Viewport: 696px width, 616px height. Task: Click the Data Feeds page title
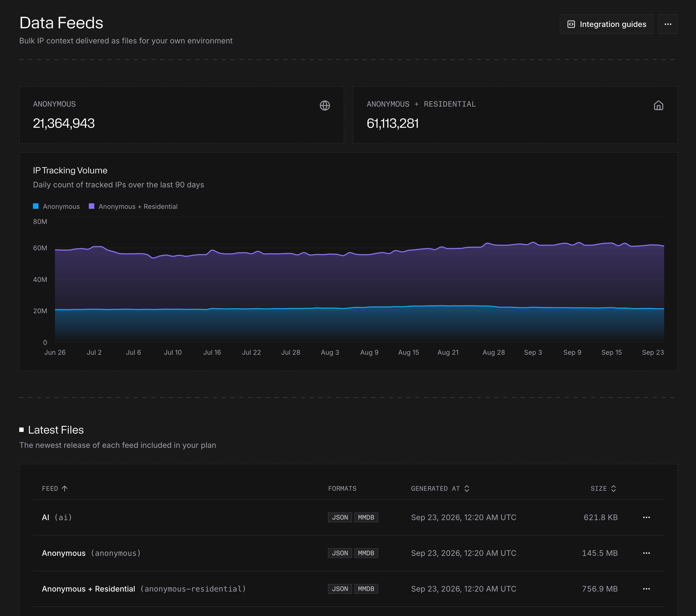click(x=61, y=23)
